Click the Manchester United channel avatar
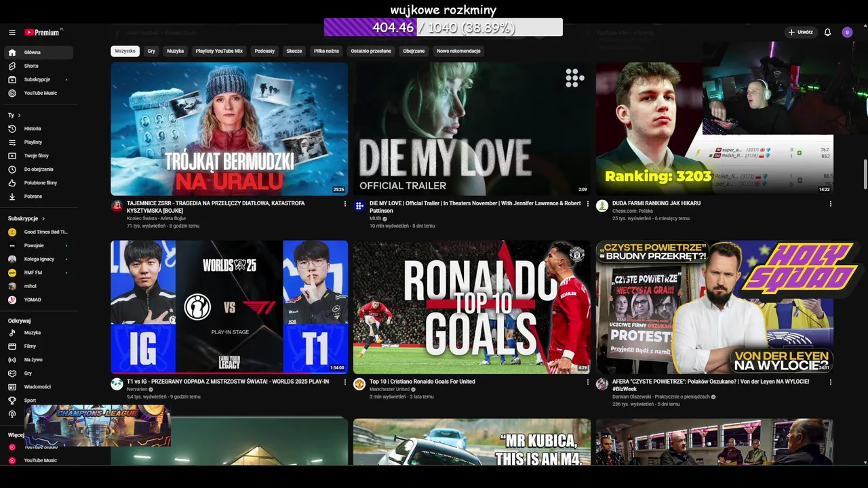This screenshot has height=488, width=868. [359, 384]
